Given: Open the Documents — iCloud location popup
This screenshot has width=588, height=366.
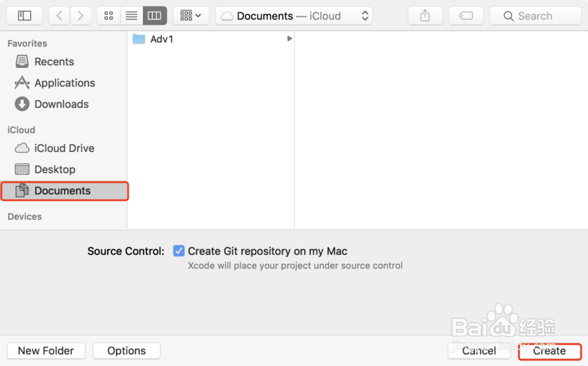Looking at the screenshot, I should point(294,16).
